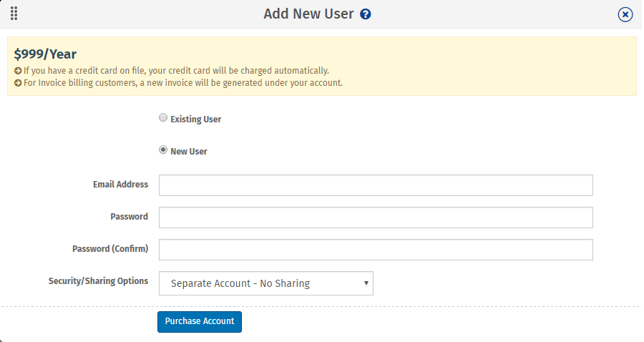
Task: Click the Add New User title text
Action: 308,14
